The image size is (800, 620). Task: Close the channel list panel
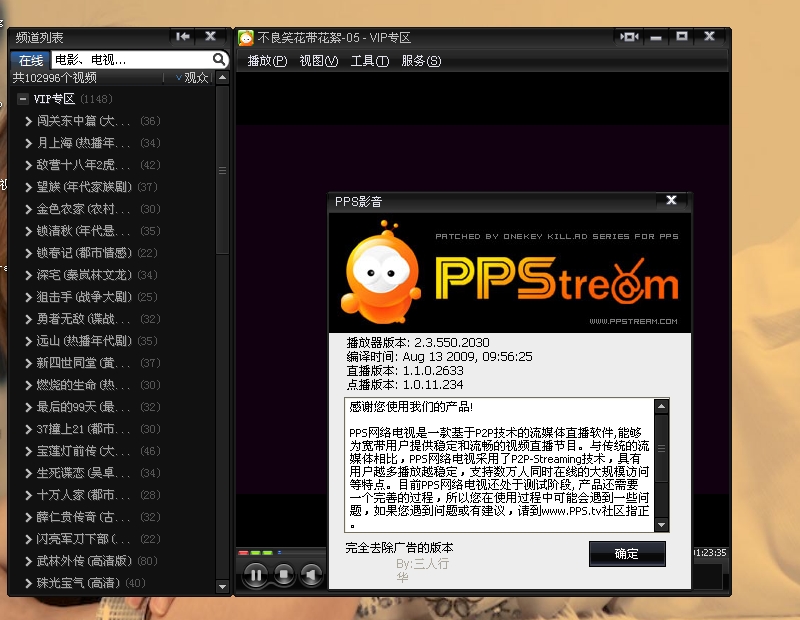point(210,36)
